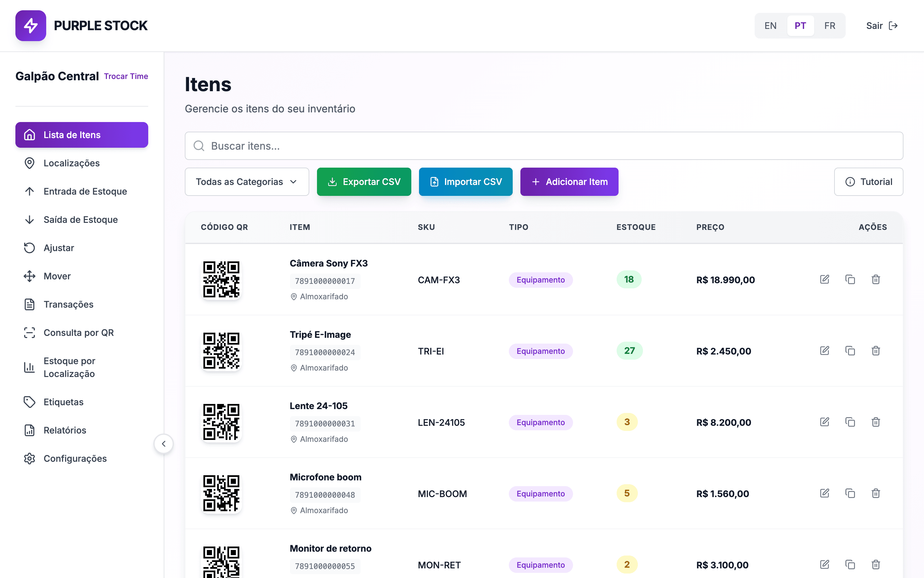This screenshot has height=578, width=924.
Task: Delete the Microfone boom item
Action: pos(876,493)
